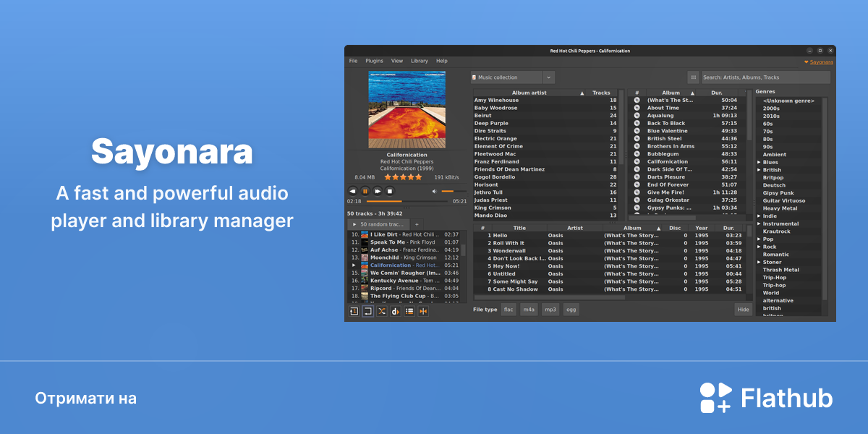Open the Library menu
Screen dimensions: 868x434
point(420,61)
